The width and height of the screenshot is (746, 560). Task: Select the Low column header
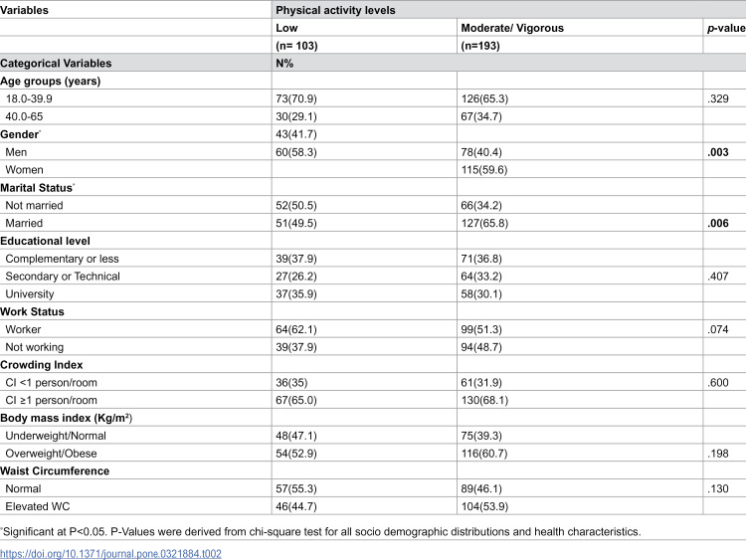click(286, 28)
